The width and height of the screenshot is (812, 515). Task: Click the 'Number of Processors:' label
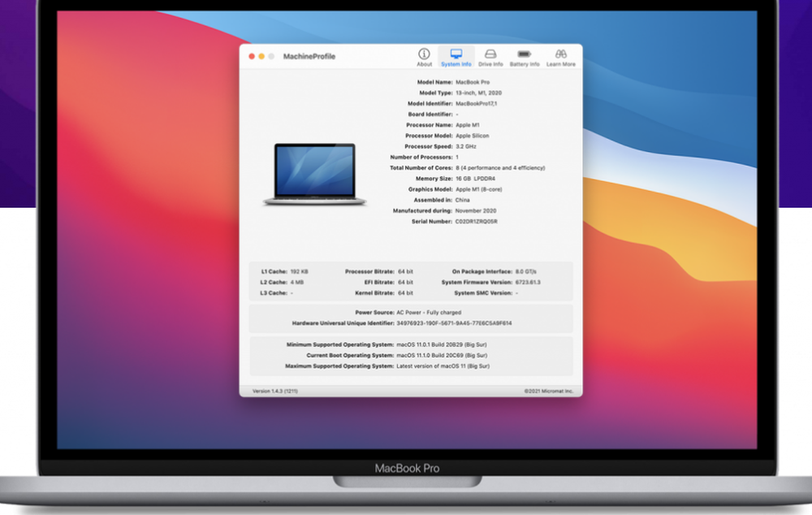point(421,157)
